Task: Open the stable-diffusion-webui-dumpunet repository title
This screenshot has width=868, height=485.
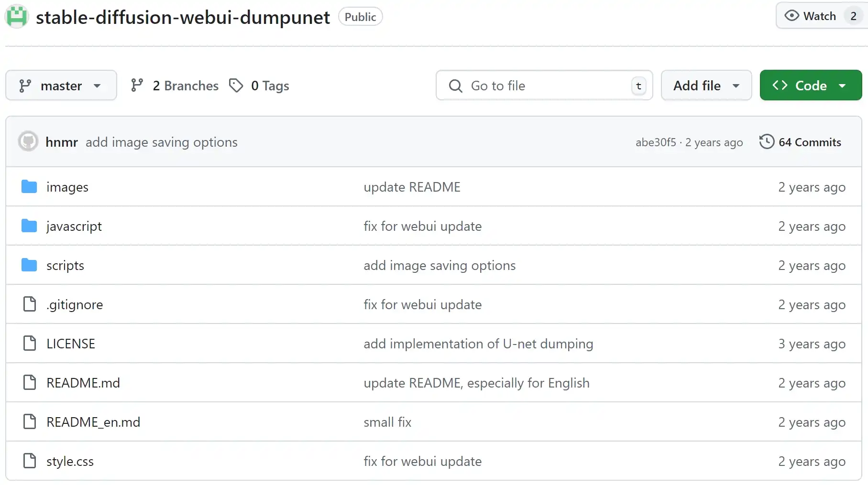Action: pyautogui.click(x=183, y=17)
